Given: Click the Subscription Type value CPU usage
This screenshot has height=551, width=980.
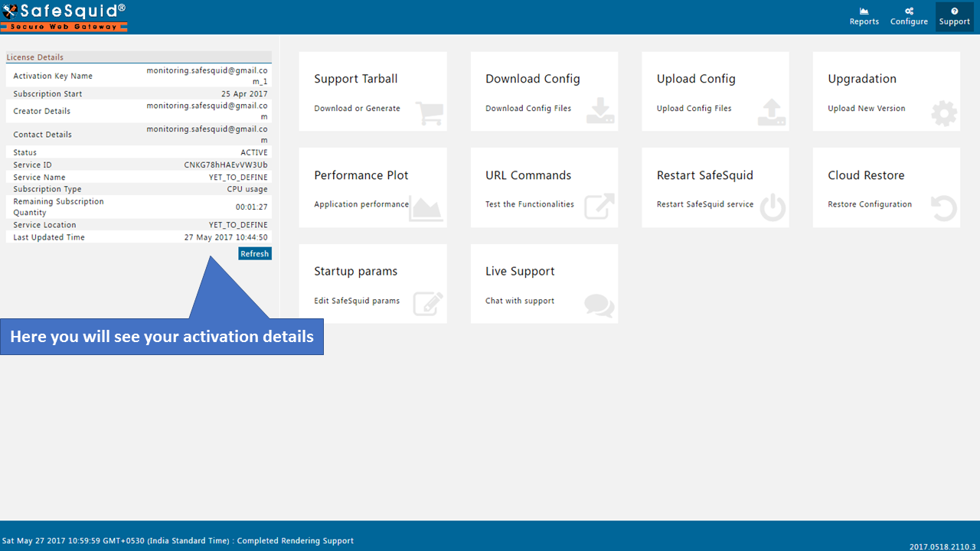Looking at the screenshot, I should pyautogui.click(x=247, y=189).
